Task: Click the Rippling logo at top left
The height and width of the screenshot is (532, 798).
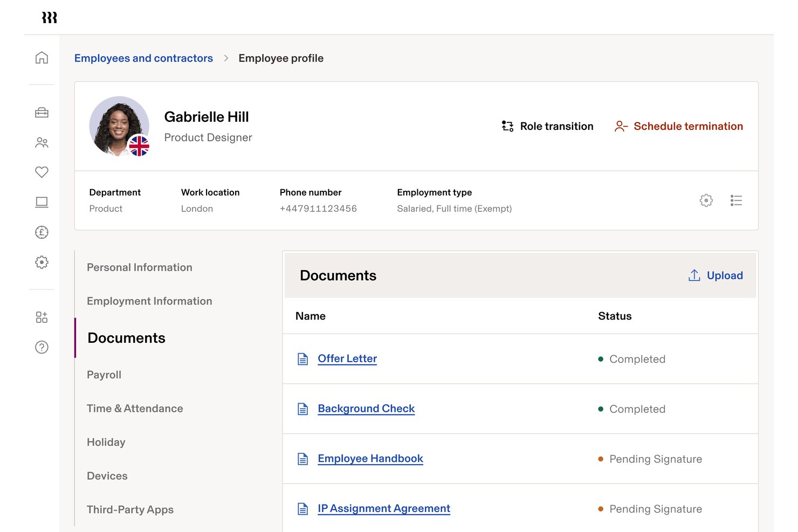Action: pos(49,18)
